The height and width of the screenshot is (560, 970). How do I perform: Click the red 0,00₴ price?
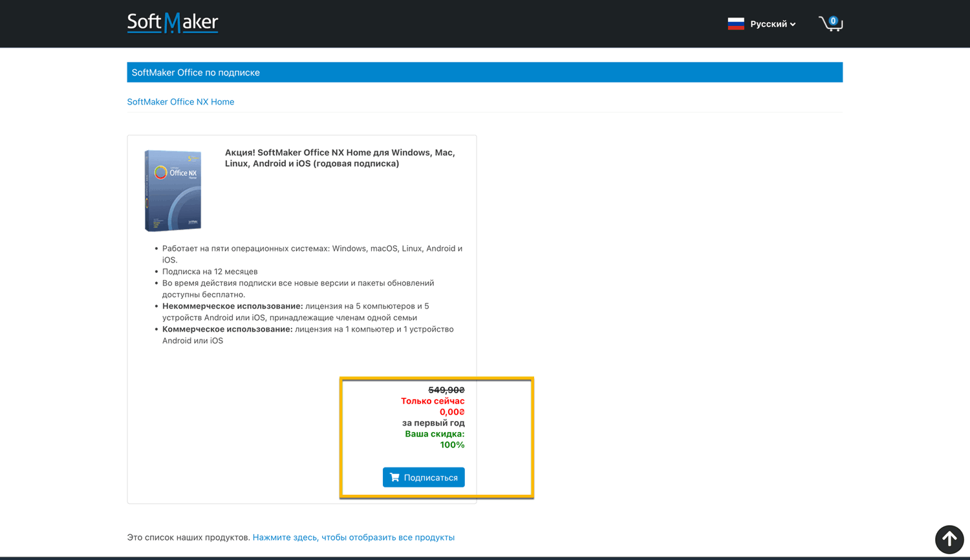[x=452, y=412]
